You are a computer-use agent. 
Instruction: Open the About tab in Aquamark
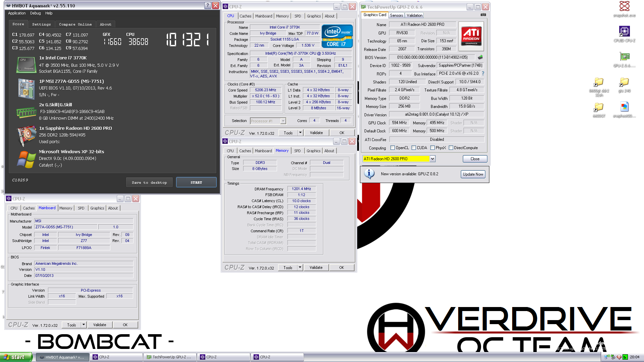pos(105,24)
